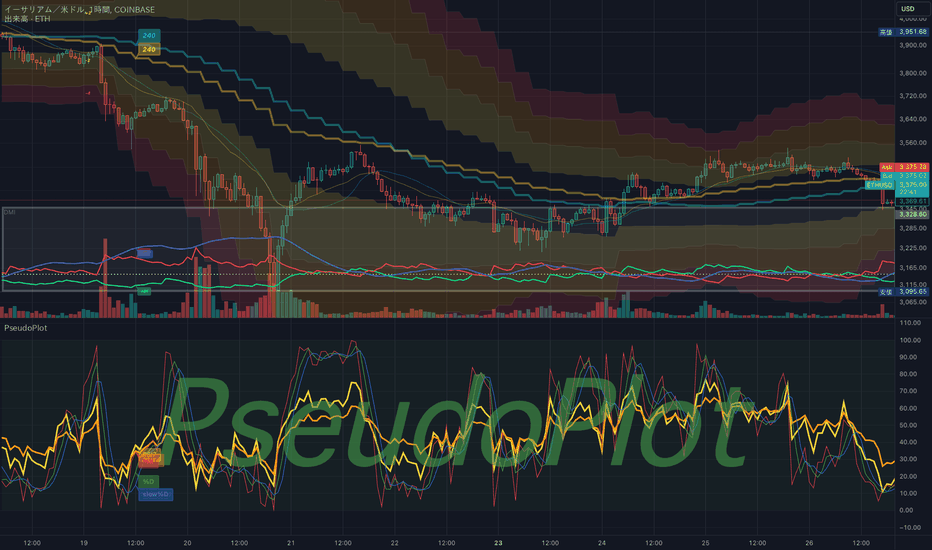The image size is (932, 550).
Task: Click date 19 on time axis
Action: click(x=84, y=543)
